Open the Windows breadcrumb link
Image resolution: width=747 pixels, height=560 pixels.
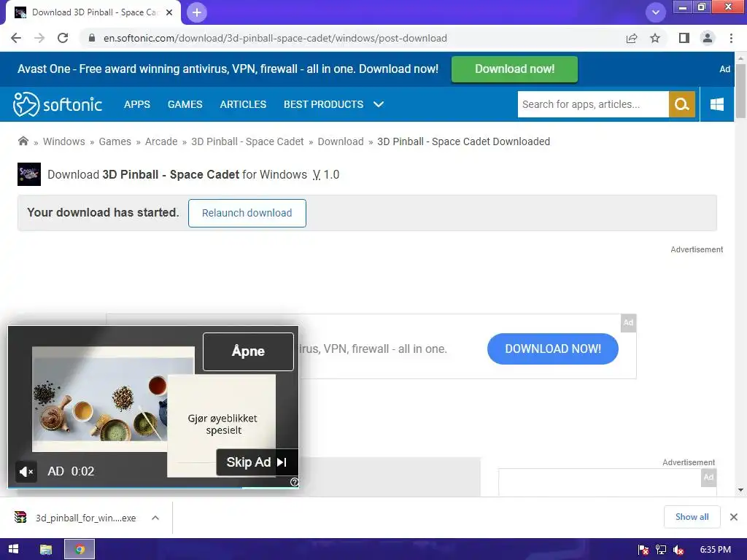pos(64,141)
